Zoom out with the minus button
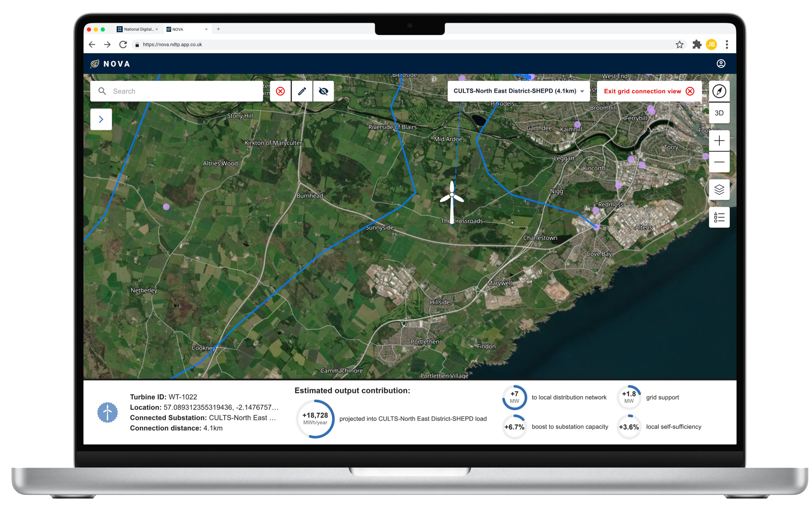Screen dimensions: 812x505 [x=719, y=162]
